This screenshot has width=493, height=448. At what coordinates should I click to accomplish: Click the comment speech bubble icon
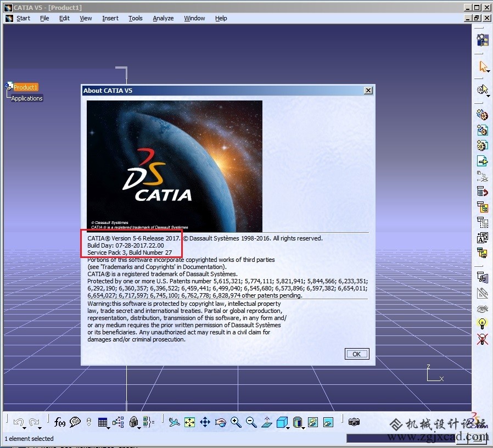[75, 422]
